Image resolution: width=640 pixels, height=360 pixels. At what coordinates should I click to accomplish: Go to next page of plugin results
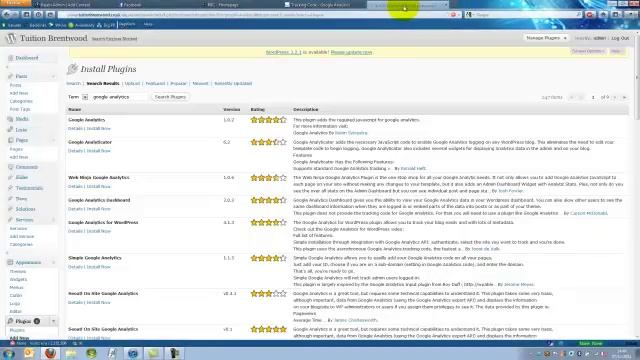coord(615,98)
